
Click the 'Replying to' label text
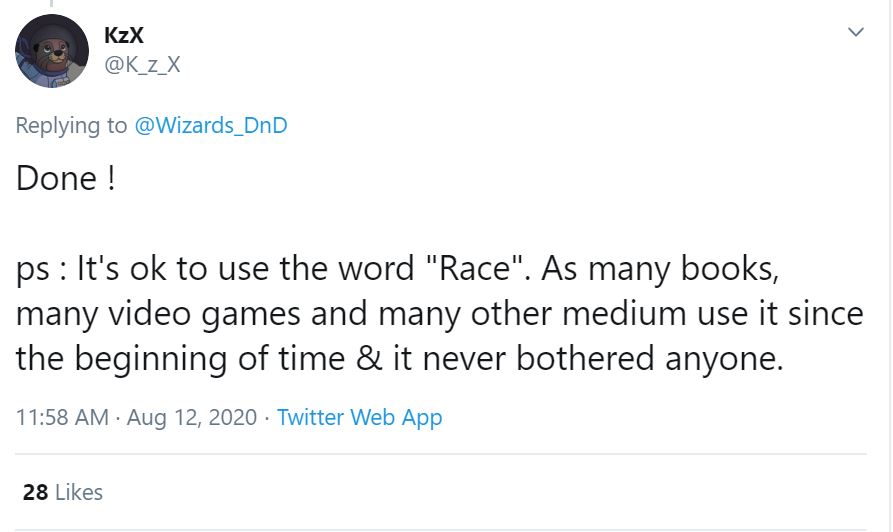click(72, 126)
